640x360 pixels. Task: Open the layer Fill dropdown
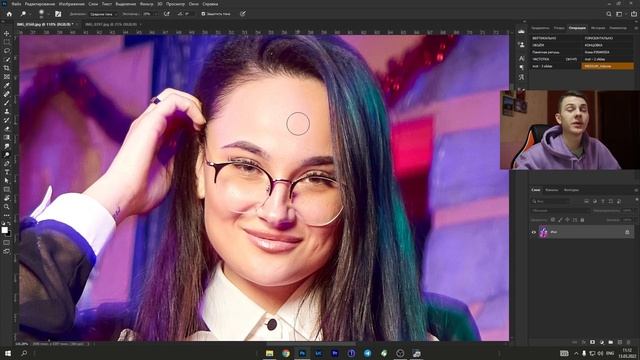coord(628,220)
